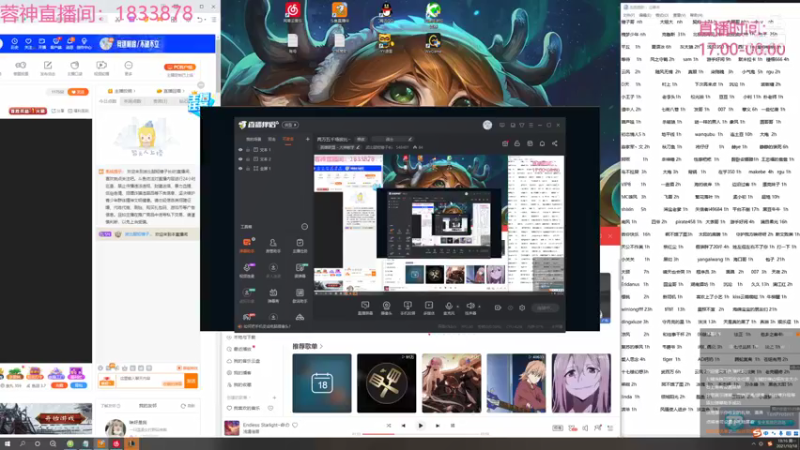Add a screen-capture source from the bottom toolbar
Screen dimensions: 800x450
pos(365,307)
